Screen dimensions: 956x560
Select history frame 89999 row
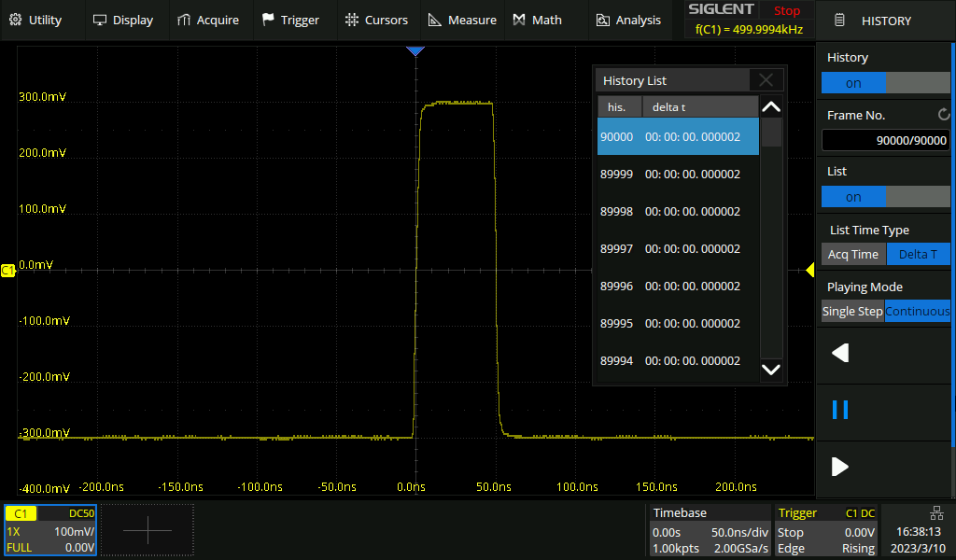678,175
